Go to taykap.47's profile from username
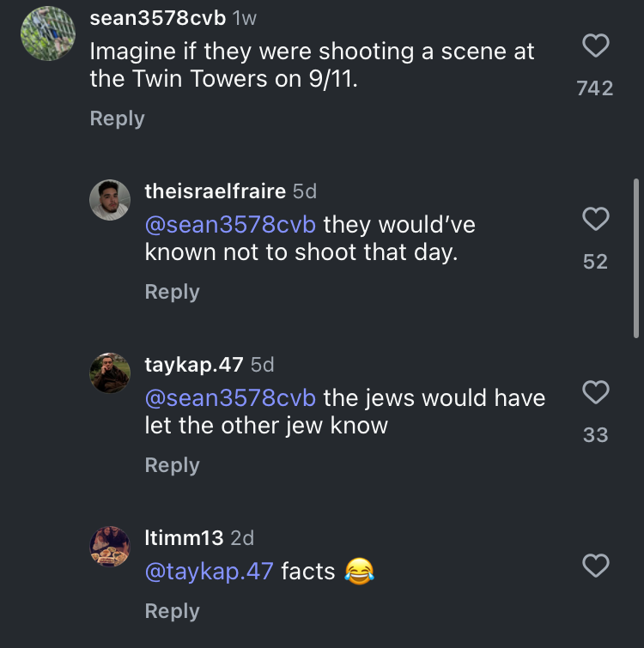Image resolution: width=644 pixels, height=648 pixels. [x=194, y=365]
